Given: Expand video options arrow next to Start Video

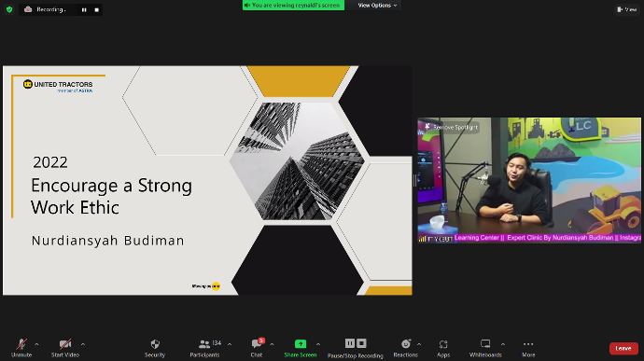Looking at the screenshot, I should [x=83, y=344].
